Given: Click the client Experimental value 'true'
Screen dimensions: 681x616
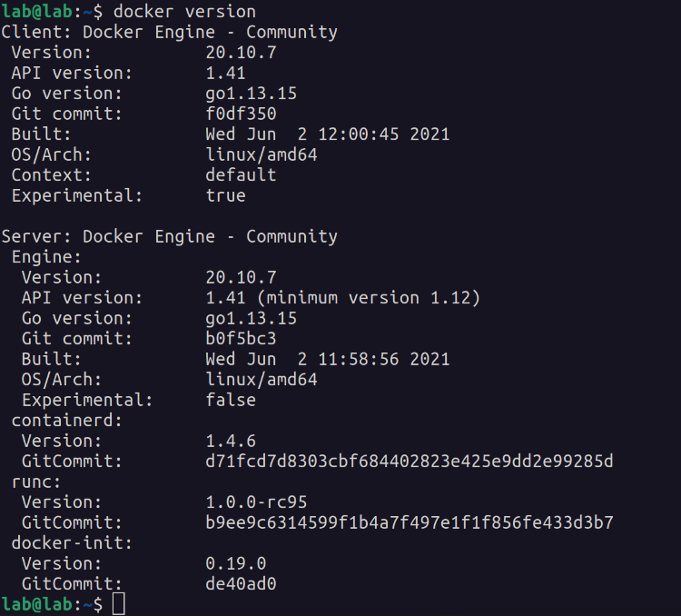Looking at the screenshot, I should click(225, 195).
